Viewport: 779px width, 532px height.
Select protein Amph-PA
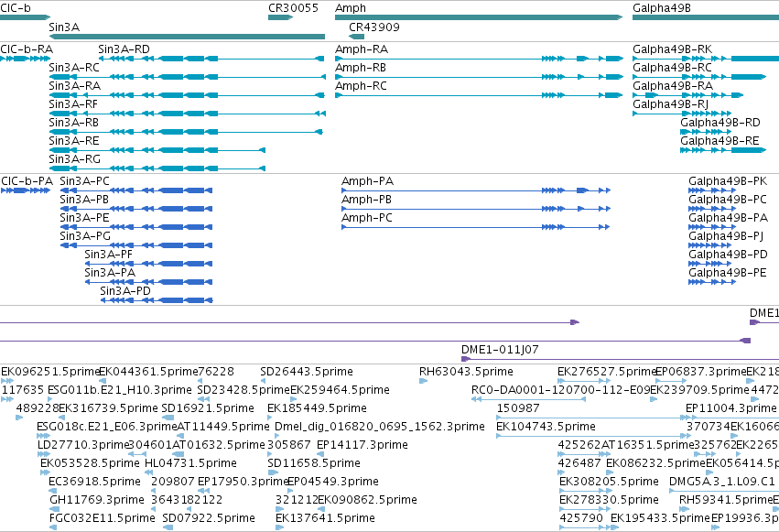pos(476,190)
